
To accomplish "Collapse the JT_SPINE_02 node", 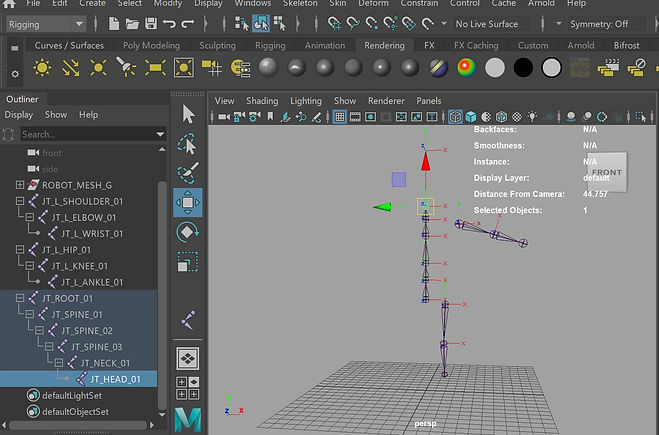I will [39, 330].
